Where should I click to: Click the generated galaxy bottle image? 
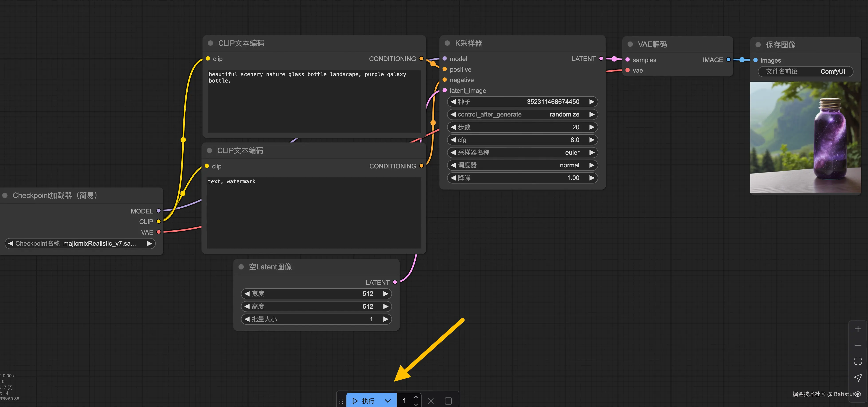[x=805, y=138]
